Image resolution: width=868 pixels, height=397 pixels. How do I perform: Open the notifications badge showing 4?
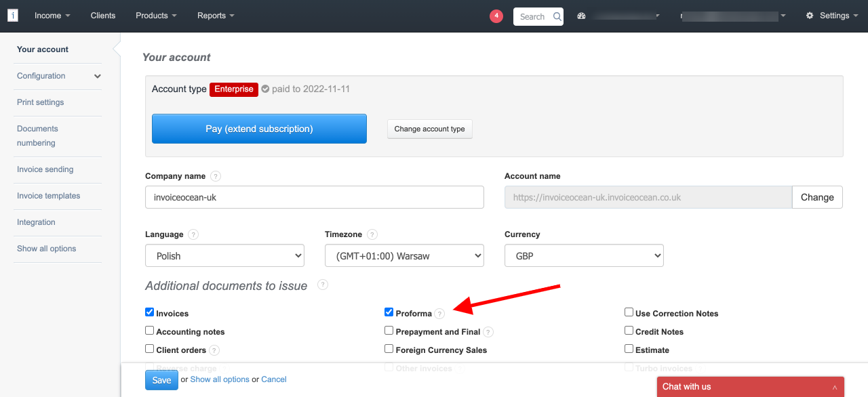(496, 16)
